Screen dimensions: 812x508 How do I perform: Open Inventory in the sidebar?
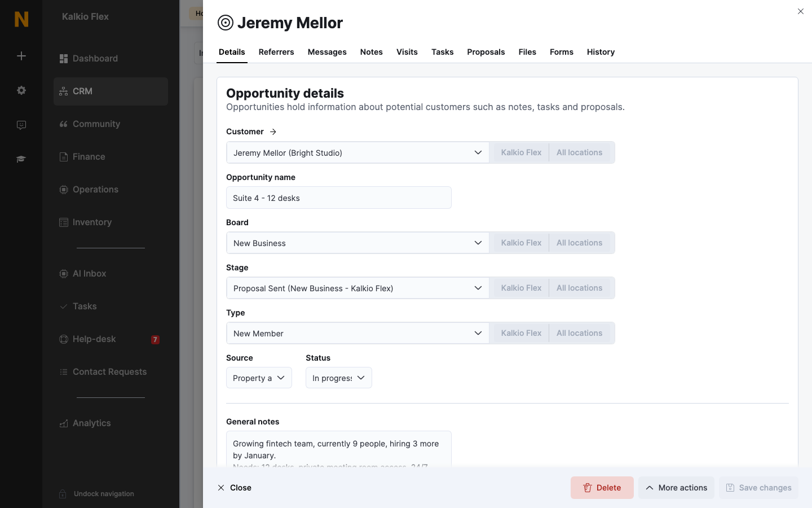click(x=111, y=222)
